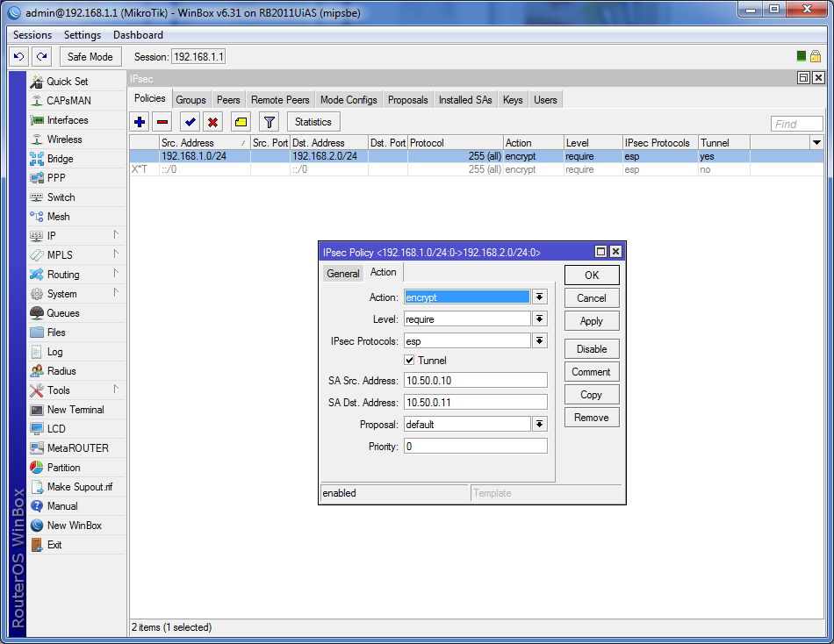Click the red X disable icon

click(x=212, y=122)
